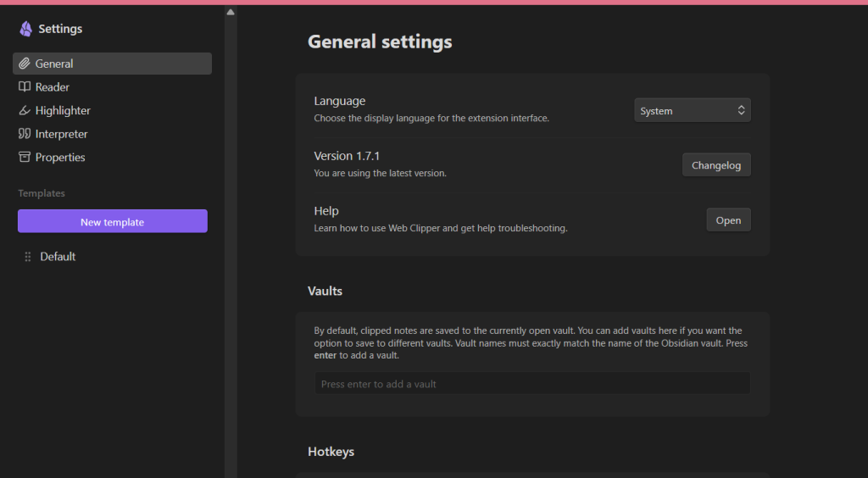Click the open book icon for Reader

point(25,86)
